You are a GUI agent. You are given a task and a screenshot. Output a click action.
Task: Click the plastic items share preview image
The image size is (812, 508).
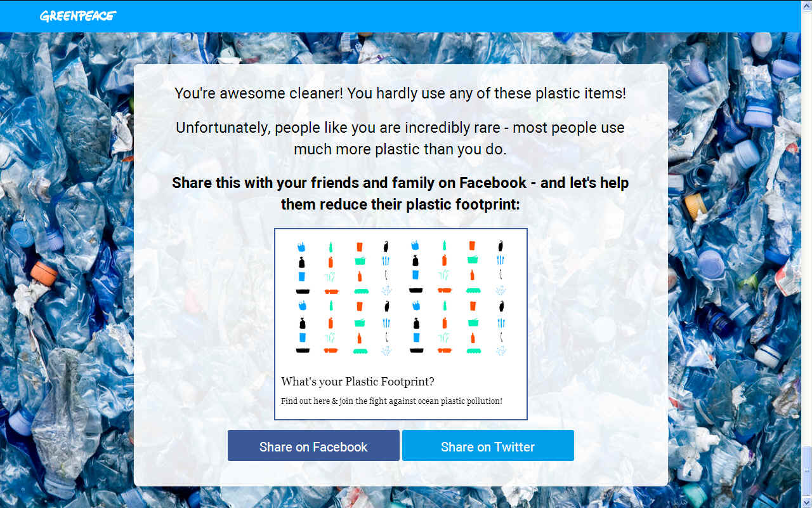[401, 298]
